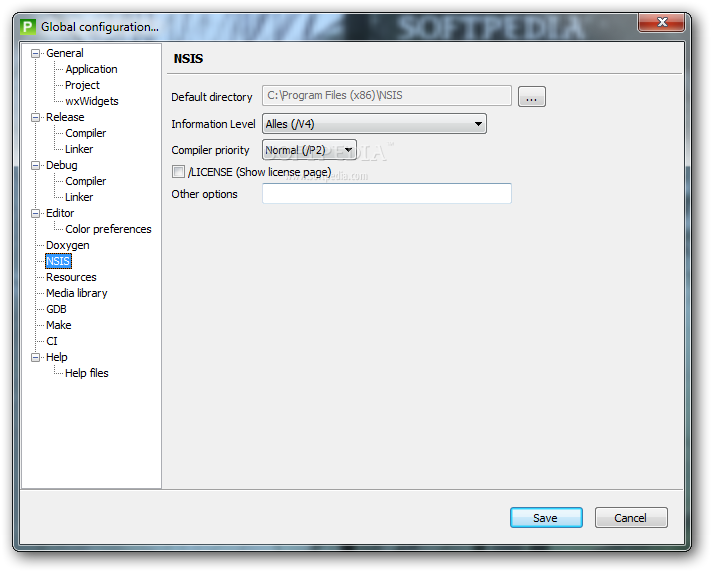
Task: Focus the Other options text field
Action: pyautogui.click(x=387, y=194)
